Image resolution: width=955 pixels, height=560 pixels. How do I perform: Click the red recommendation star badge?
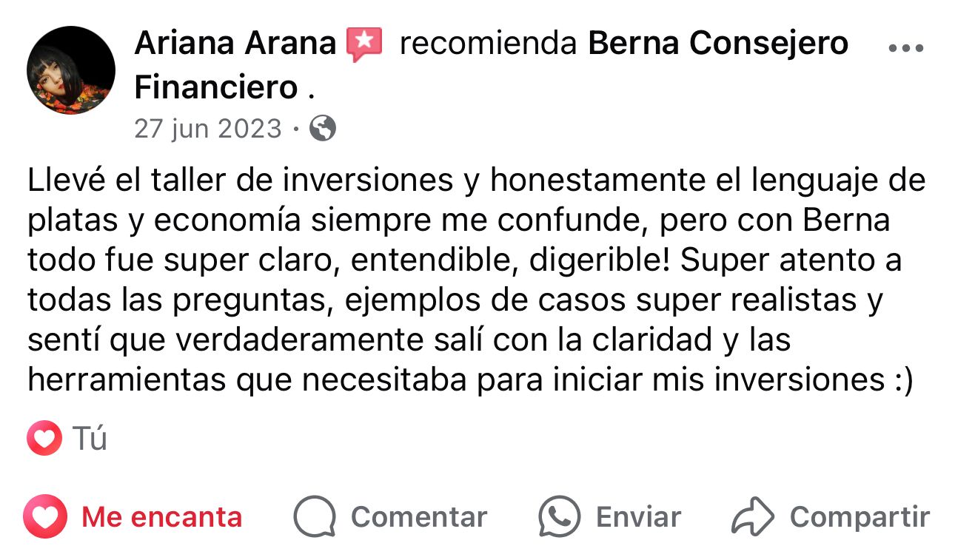pyautogui.click(x=364, y=44)
